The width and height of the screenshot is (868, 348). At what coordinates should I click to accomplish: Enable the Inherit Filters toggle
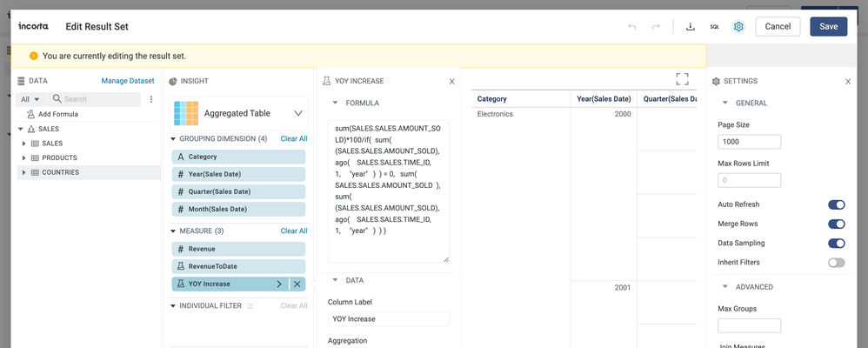836,262
